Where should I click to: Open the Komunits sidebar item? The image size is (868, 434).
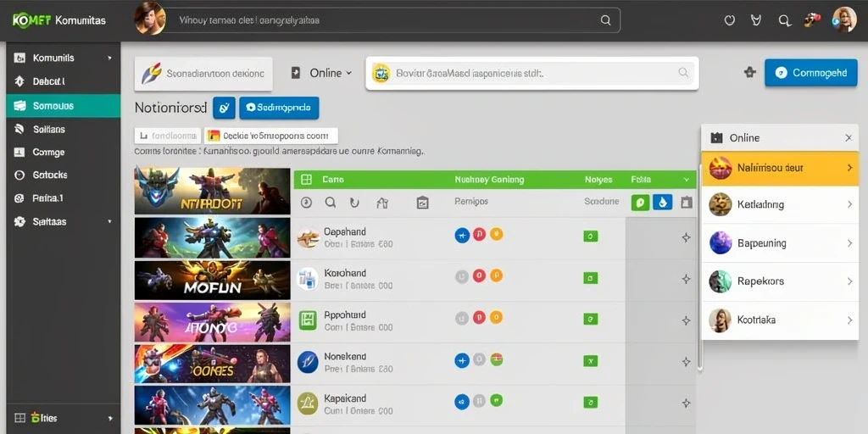click(x=63, y=58)
